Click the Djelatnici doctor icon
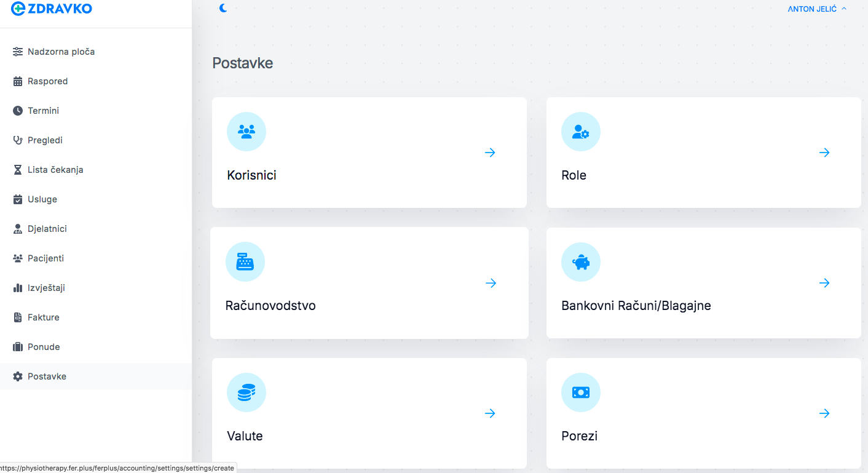This screenshot has width=868, height=473. point(18,229)
